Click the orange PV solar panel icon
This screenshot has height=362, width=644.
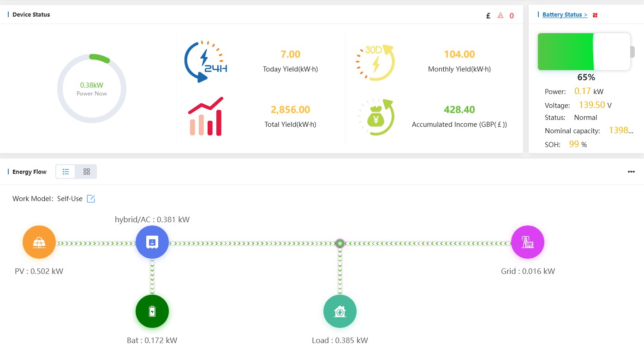pos(39,242)
